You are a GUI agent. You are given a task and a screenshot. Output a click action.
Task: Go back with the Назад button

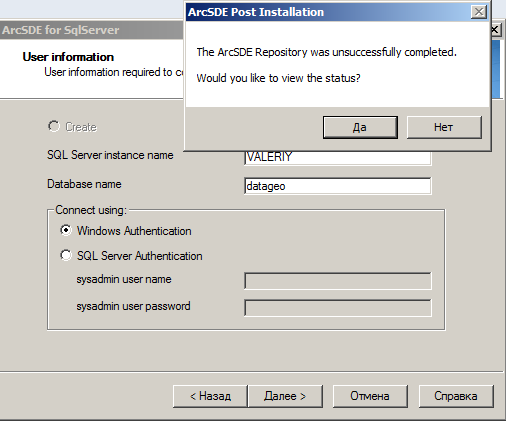[x=210, y=396]
